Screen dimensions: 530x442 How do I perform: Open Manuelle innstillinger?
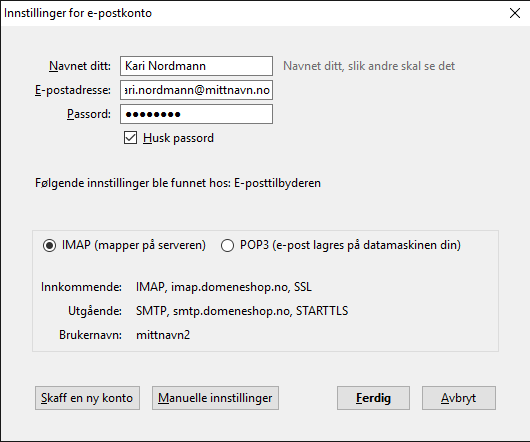(215, 398)
